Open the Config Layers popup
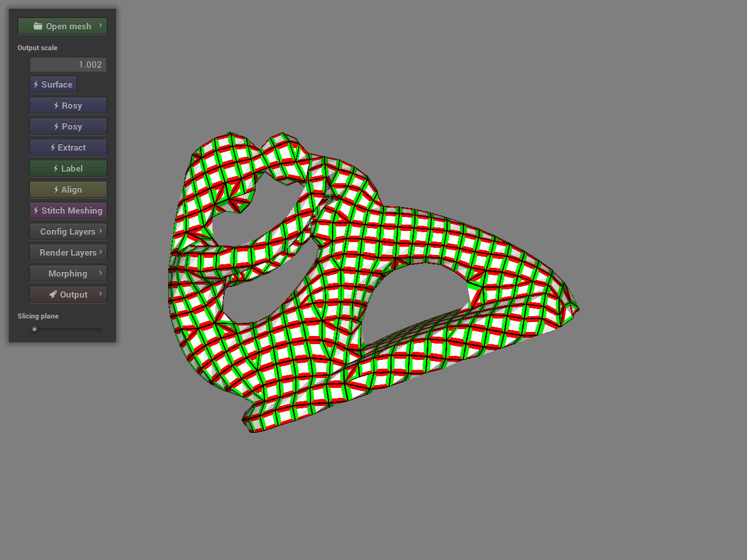747x560 pixels. point(68,232)
